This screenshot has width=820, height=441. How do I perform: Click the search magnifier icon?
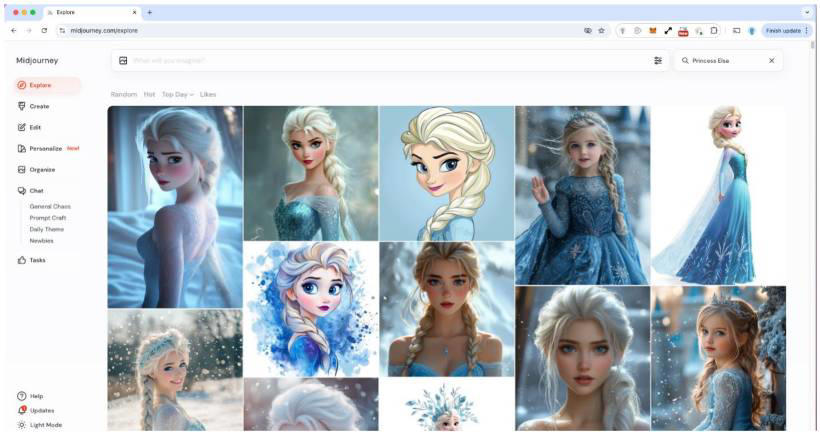[x=685, y=61]
